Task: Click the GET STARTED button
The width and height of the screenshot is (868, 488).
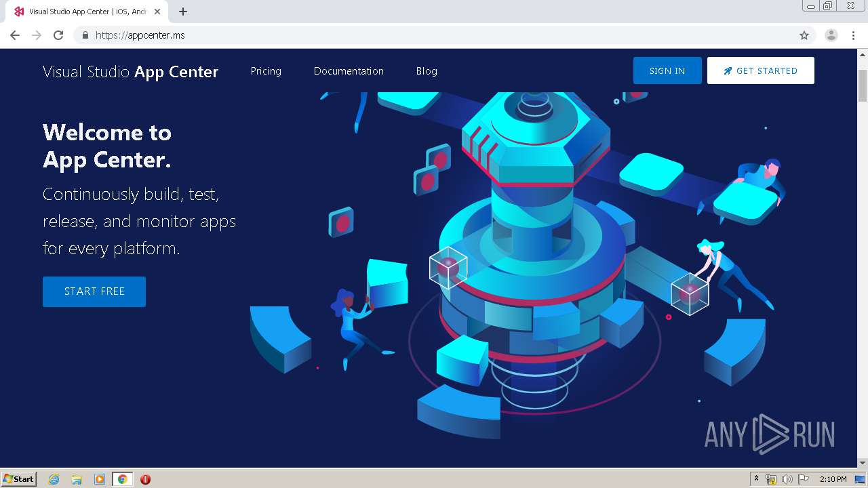Action: click(x=760, y=70)
